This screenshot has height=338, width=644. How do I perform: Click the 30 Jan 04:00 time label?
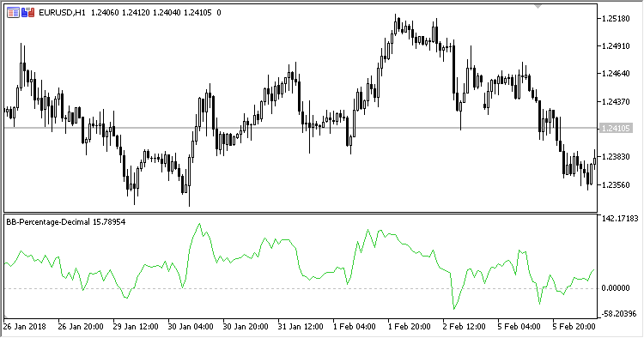(x=191, y=327)
